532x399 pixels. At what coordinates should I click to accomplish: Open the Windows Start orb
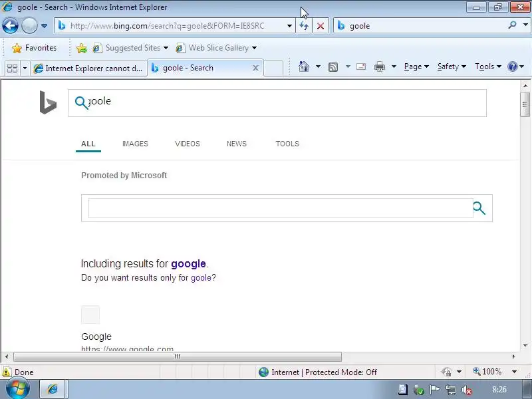[18, 389]
